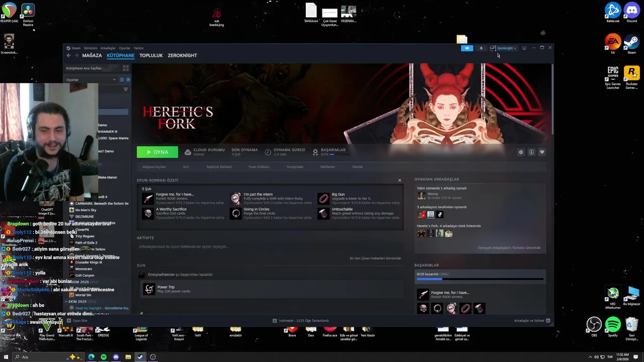
Task: Switch to the MAĞAZA tab
Action: pos(92,55)
